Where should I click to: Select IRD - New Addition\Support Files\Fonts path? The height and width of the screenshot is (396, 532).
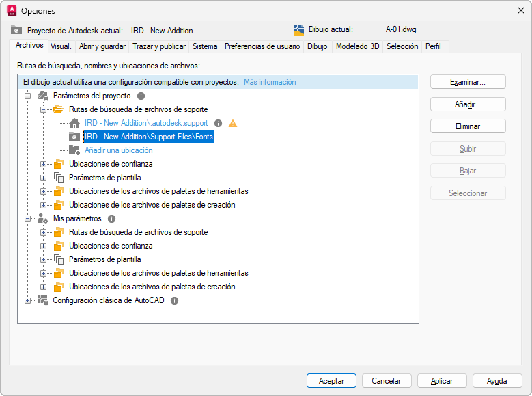[149, 137]
